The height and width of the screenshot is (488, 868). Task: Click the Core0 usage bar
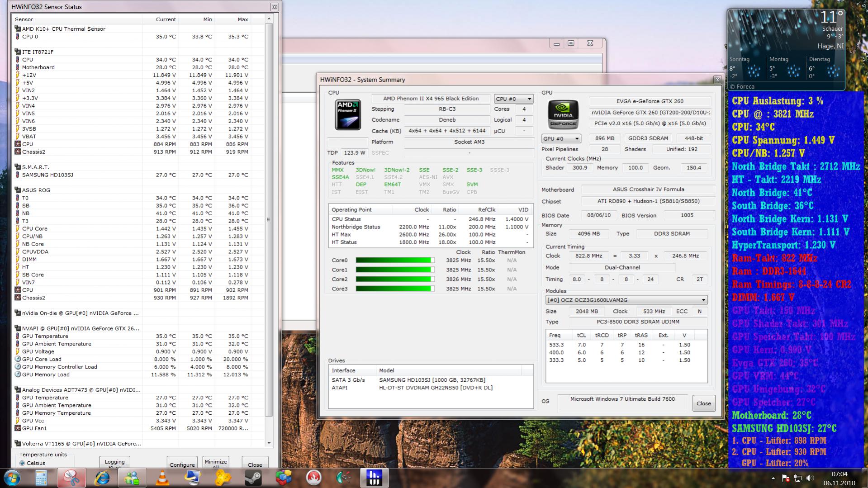[x=395, y=260]
